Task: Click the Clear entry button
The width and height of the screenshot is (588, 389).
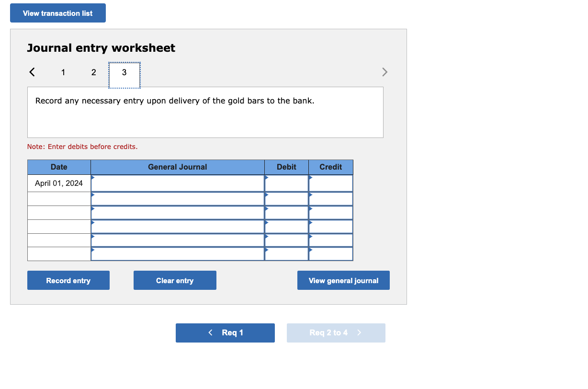Action: (x=174, y=280)
